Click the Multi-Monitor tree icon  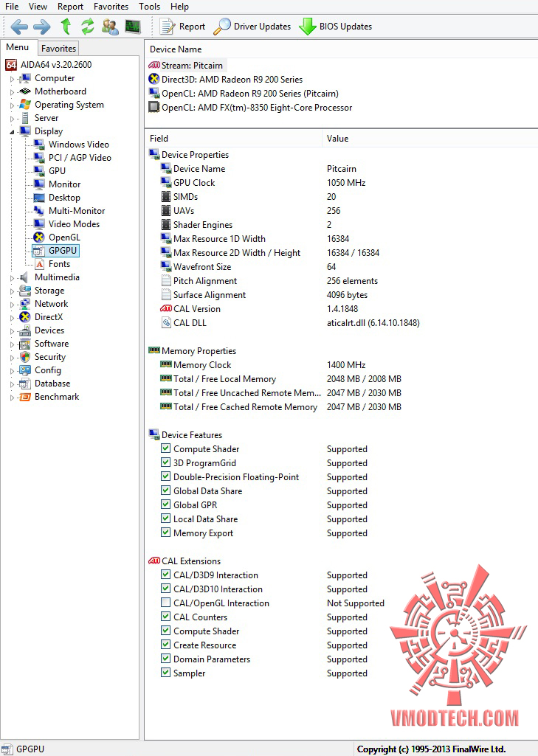pyautogui.click(x=39, y=211)
